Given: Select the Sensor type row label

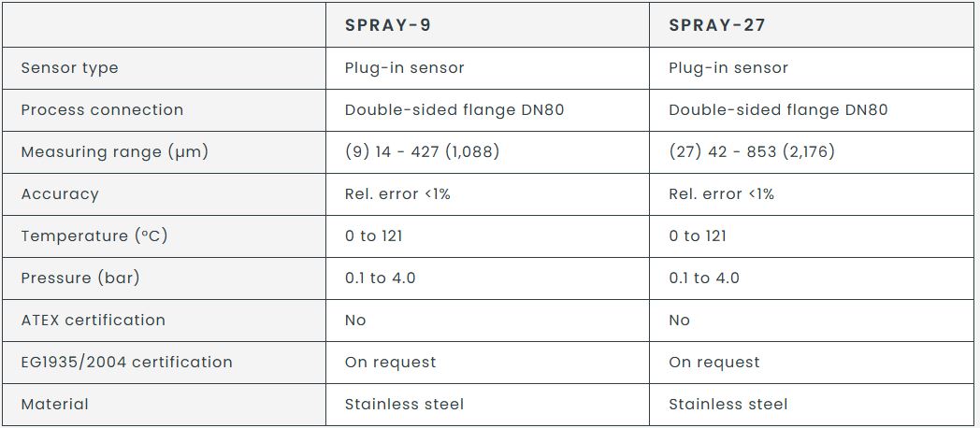Looking at the screenshot, I should tap(69, 68).
